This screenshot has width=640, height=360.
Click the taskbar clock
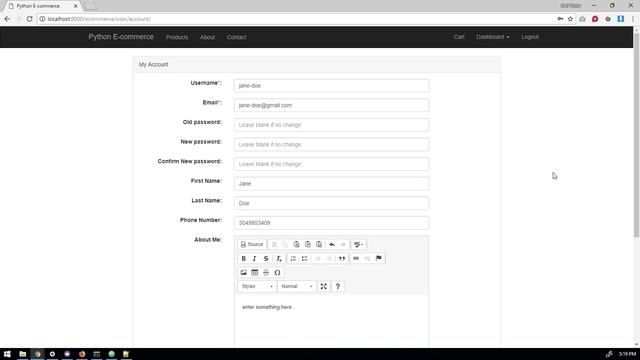[627, 354]
